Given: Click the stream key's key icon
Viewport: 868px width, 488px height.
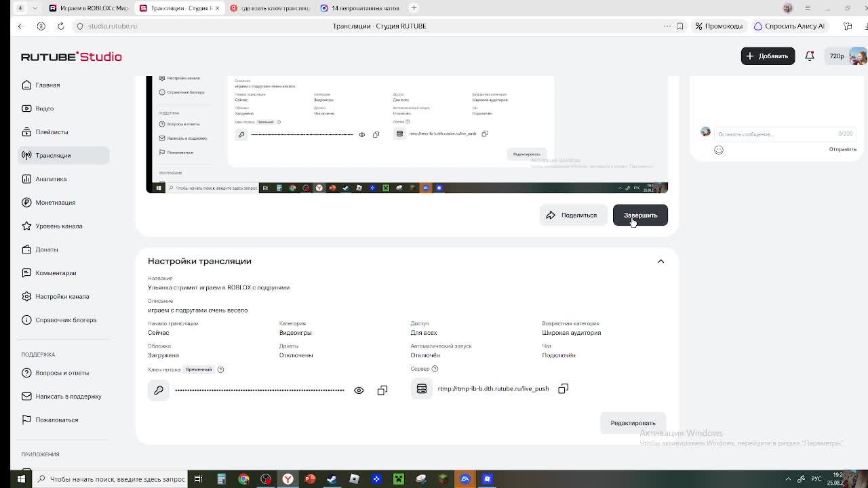Looking at the screenshot, I should tap(159, 390).
